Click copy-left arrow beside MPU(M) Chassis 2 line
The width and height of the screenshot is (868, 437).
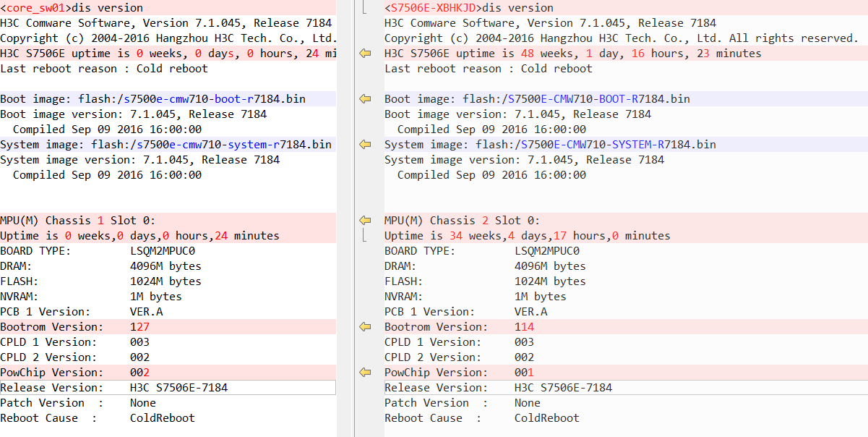pos(365,221)
